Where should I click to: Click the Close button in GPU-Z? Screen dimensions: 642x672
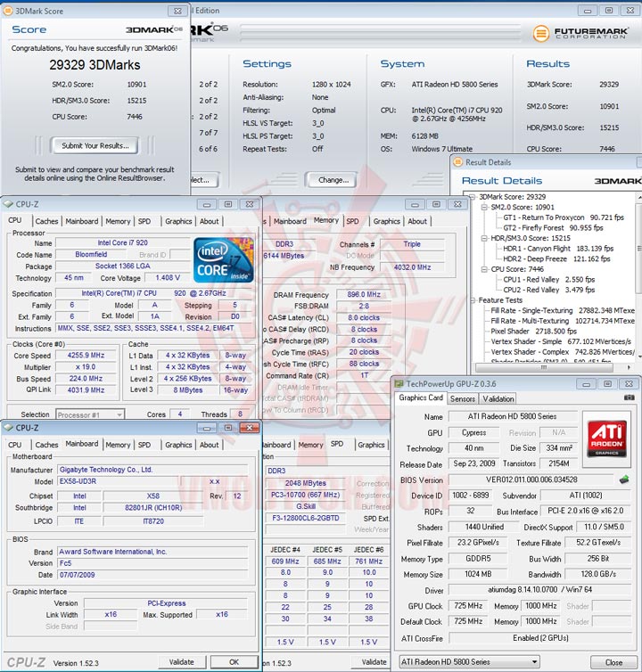pyautogui.click(x=613, y=662)
